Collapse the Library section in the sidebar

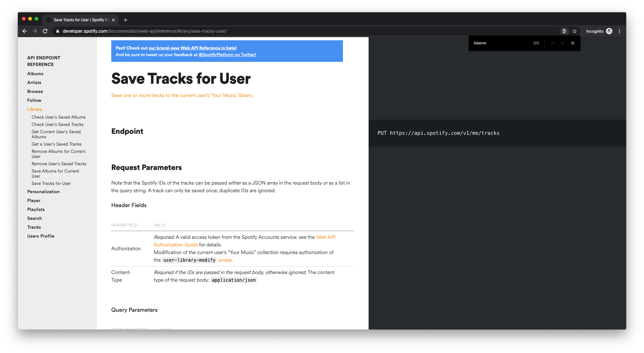tap(35, 109)
